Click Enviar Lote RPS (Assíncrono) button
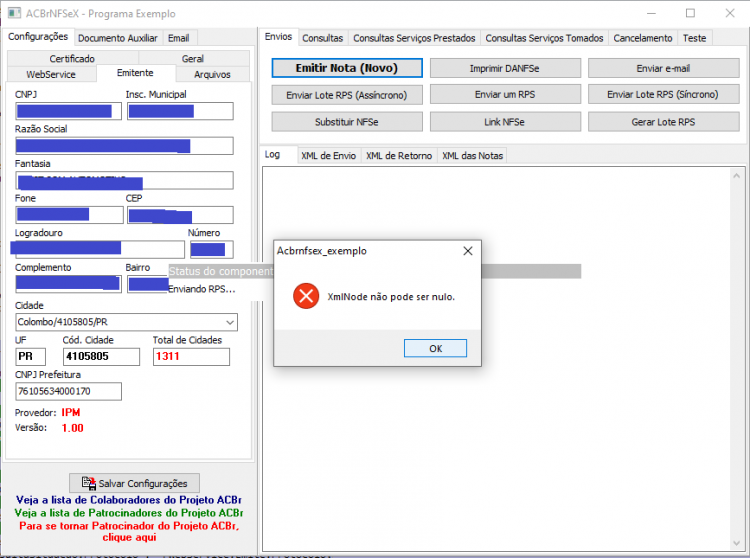Screen dimensions: 750x558 [347, 95]
